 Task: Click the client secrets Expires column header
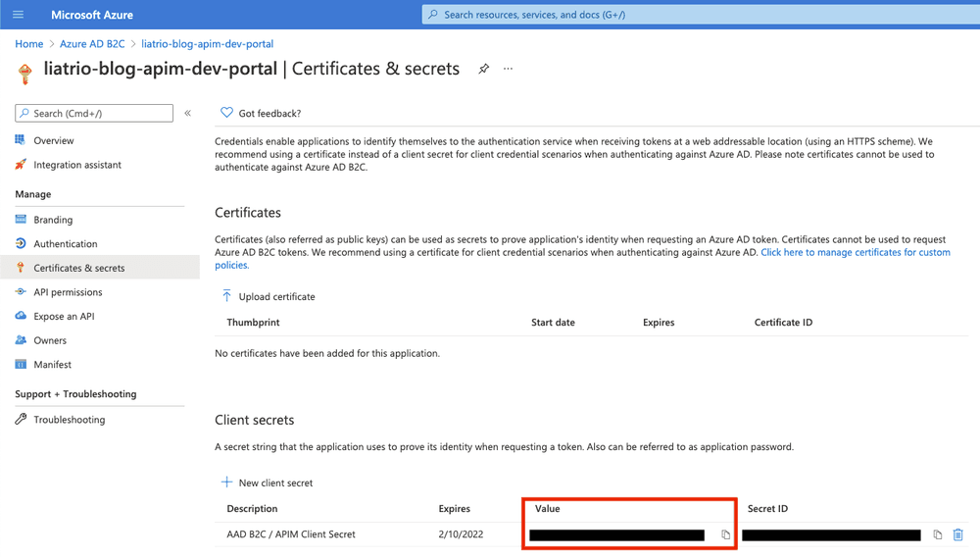click(455, 509)
